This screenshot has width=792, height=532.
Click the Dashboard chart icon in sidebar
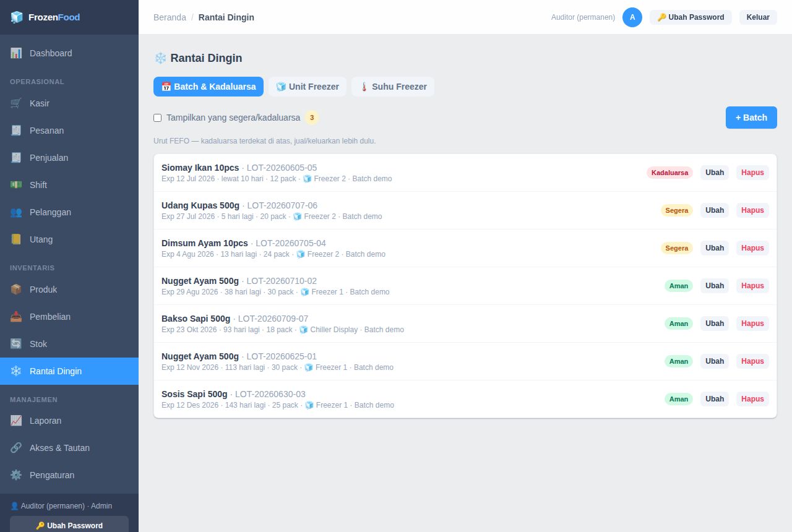tap(16, 53)
